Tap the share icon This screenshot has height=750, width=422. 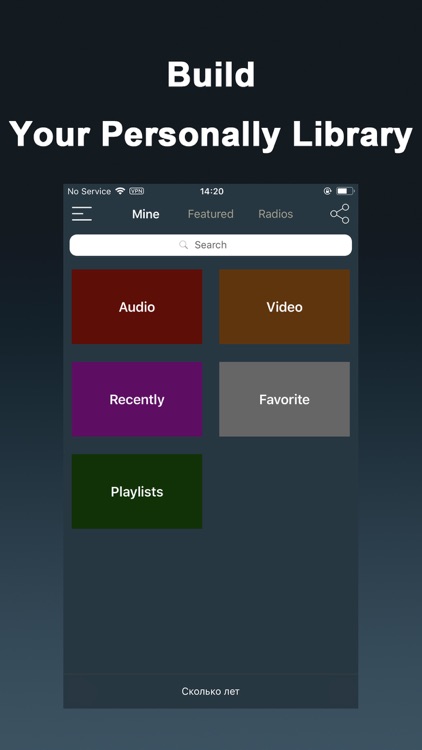340,214
